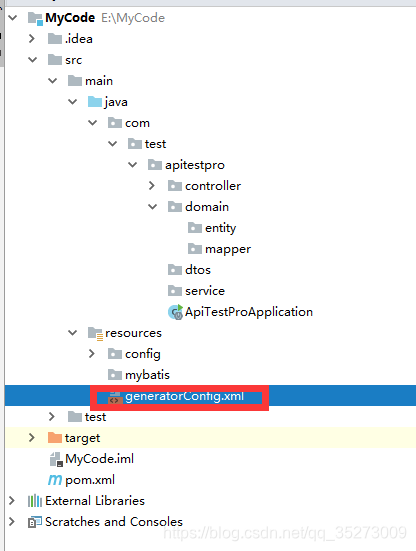Collapse the src folder
This screenshot has width=416, height=551.
[33, 60]
